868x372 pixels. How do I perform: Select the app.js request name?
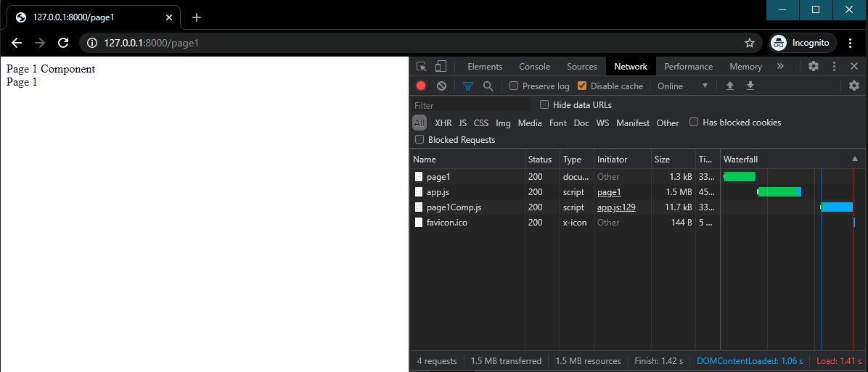[436, 192]
